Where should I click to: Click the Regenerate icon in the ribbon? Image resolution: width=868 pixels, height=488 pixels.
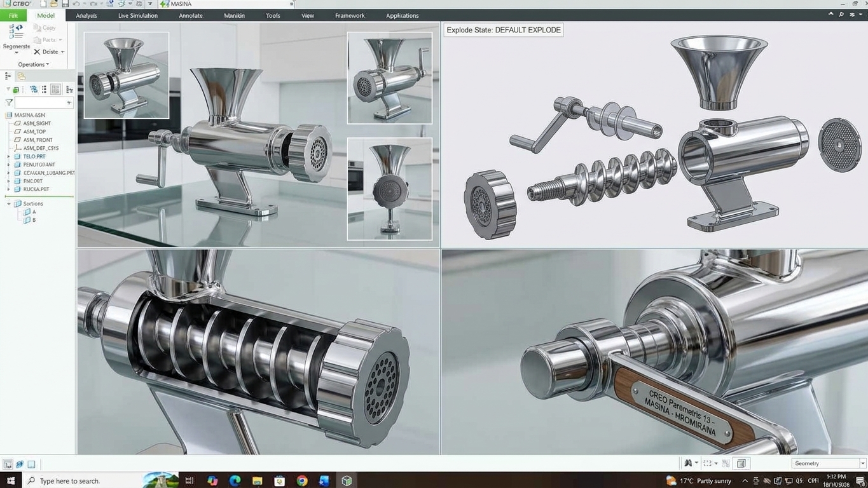(x=16, y=31)
